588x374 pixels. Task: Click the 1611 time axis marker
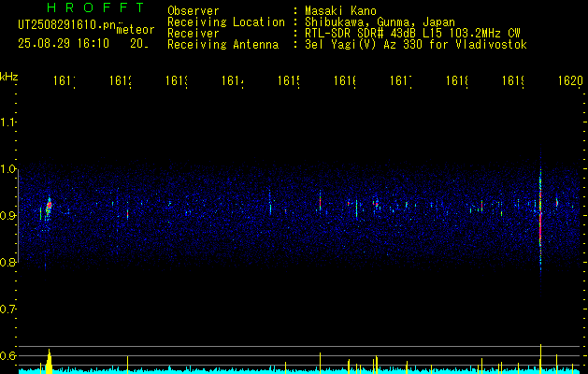click(x=65, y=80)
